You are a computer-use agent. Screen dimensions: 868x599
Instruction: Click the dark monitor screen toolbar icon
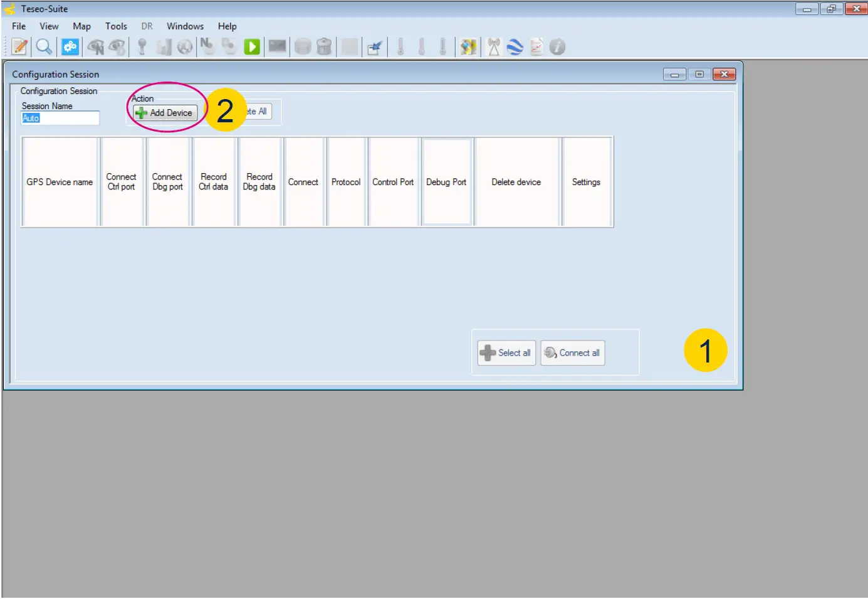tap(277, 46)
